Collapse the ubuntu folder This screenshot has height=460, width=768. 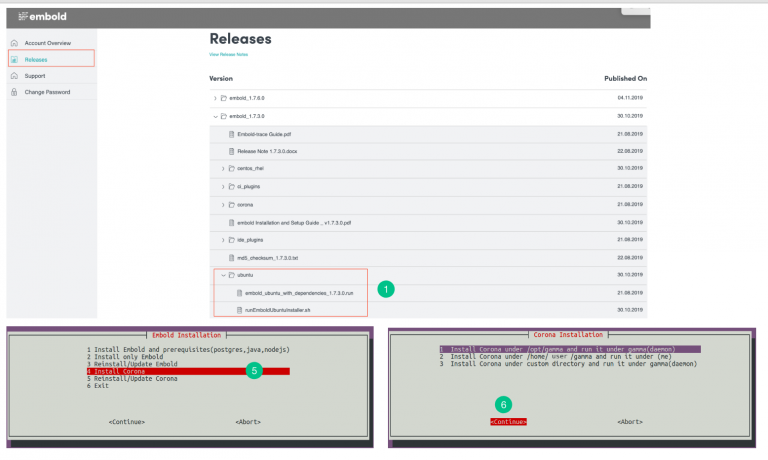[x=223, y=275]
